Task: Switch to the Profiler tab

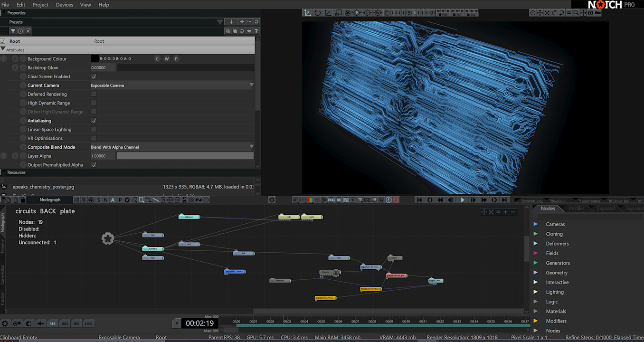Action: tap(576, 209)
